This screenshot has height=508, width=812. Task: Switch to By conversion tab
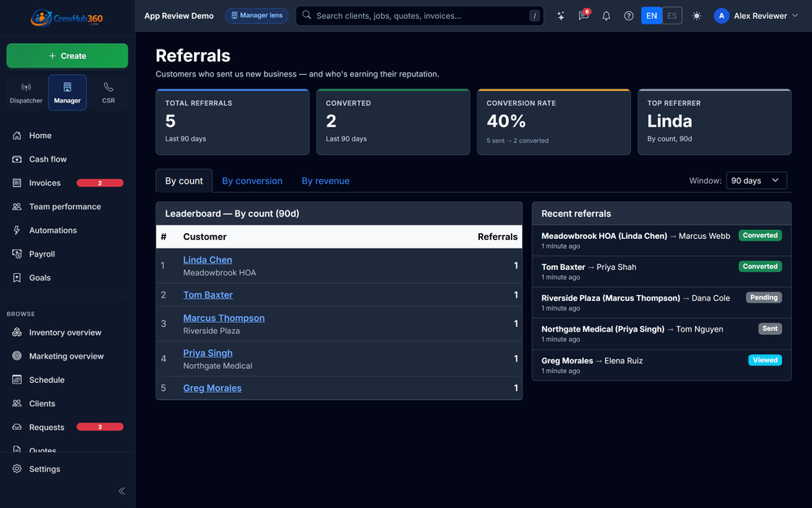click(x=253, y=181)
